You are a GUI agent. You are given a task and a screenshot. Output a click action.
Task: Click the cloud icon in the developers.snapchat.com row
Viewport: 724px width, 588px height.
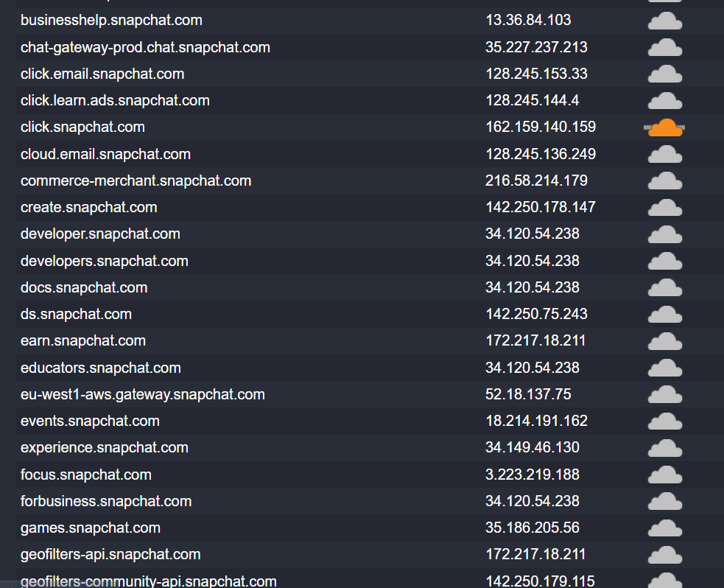click(665, 262)
